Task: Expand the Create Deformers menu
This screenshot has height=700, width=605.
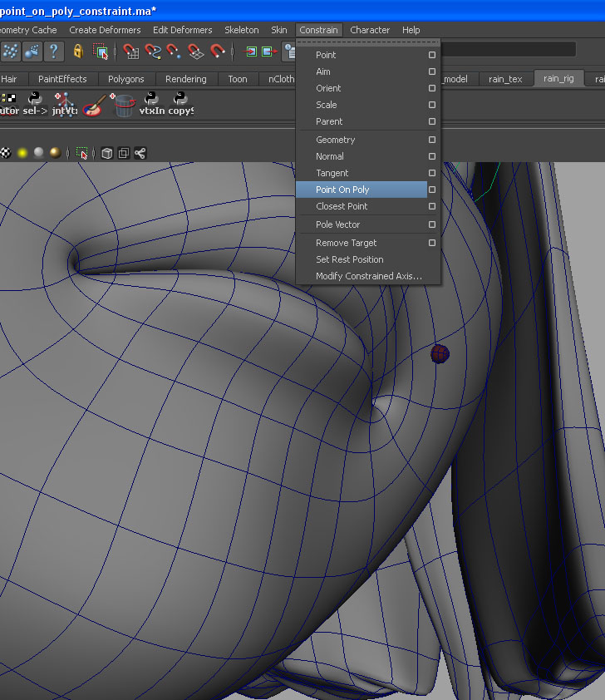Action: [105, 30]
